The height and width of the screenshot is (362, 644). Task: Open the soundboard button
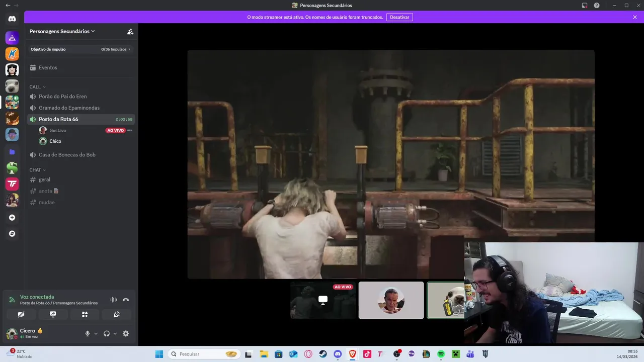116,314
